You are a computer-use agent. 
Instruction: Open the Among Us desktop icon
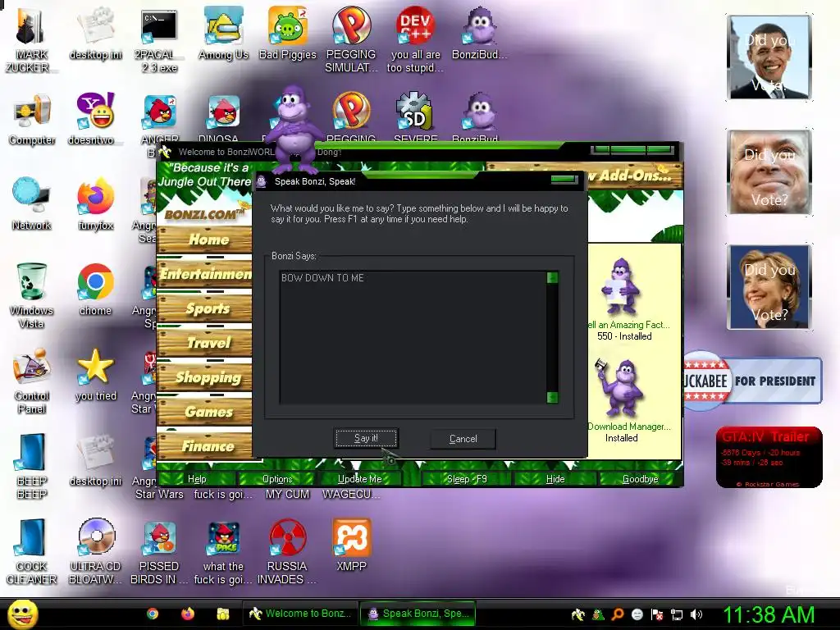click(223, 33)
